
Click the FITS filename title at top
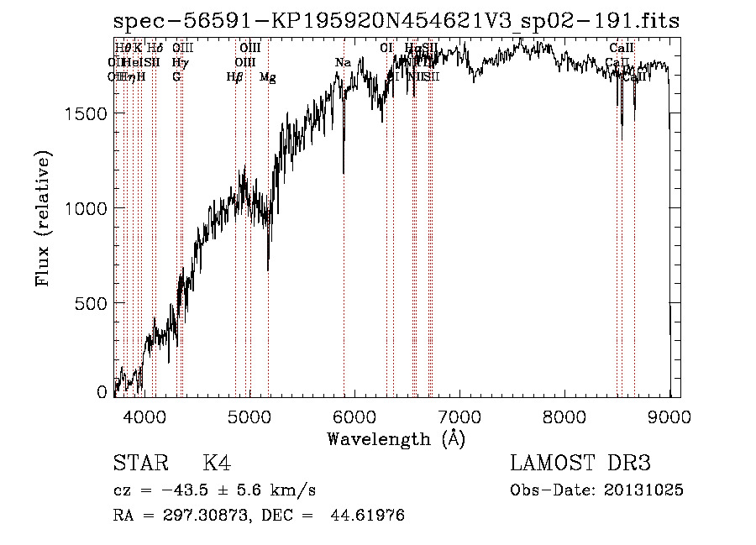396,21
